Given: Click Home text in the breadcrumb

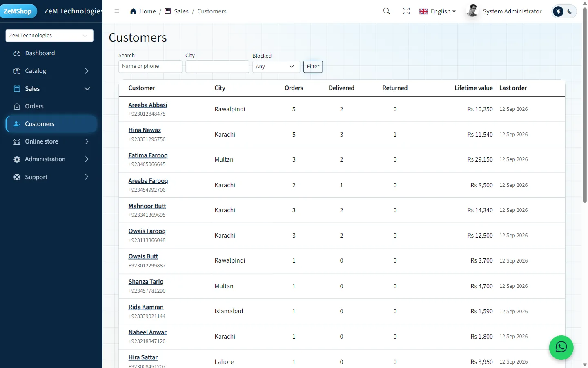Looking at the screenshot, I should (x=147, y=11).
